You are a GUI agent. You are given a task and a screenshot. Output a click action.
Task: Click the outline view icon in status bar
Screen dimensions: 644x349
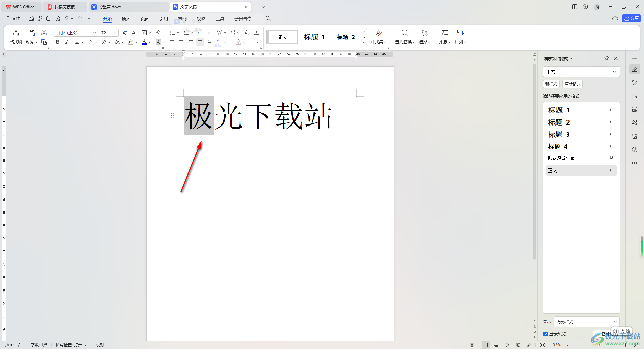pos(496,345)
